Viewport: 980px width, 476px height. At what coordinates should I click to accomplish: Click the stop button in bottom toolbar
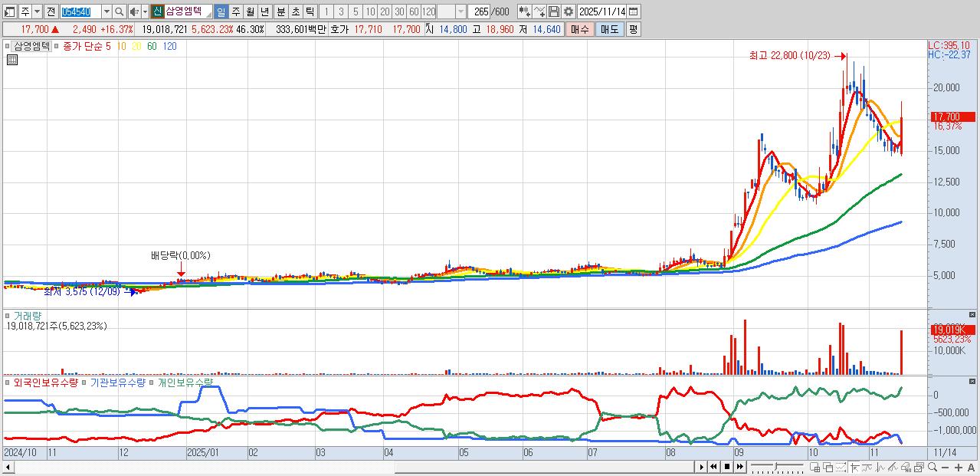click(727, 467)
